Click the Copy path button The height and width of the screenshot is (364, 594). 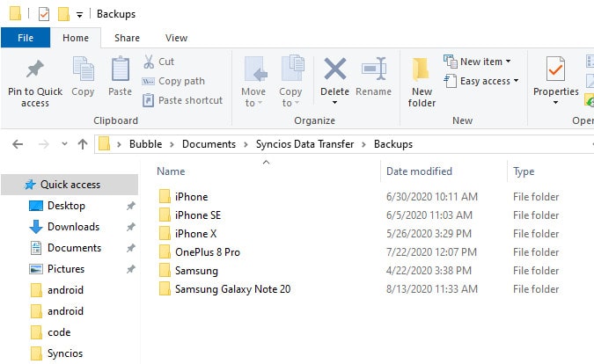coord(173,81)
